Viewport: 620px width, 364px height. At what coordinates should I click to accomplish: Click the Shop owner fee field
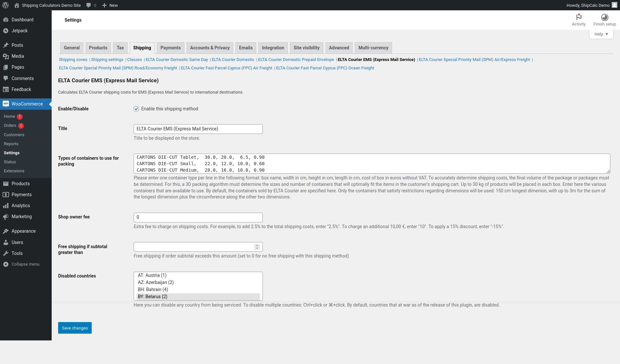198,217
